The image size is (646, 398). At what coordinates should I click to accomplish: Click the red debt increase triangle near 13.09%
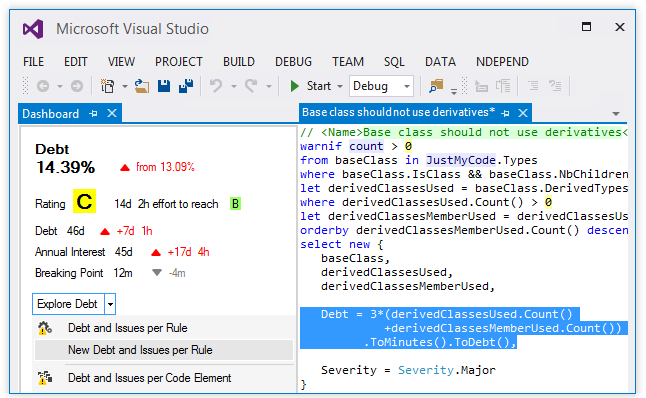(x=125, y=168)
